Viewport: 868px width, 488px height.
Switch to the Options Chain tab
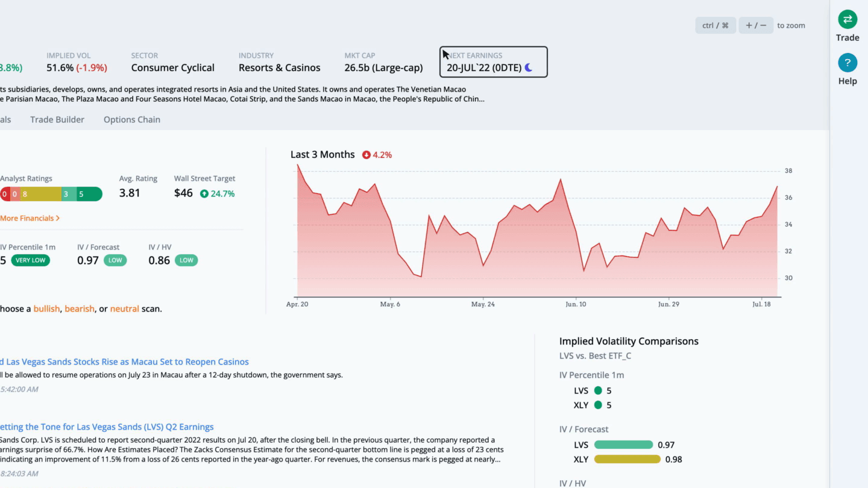(132, 119)
